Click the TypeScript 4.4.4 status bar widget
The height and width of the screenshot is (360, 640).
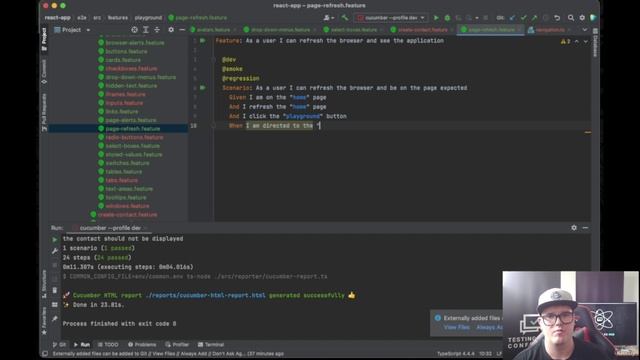pos(456,353)
